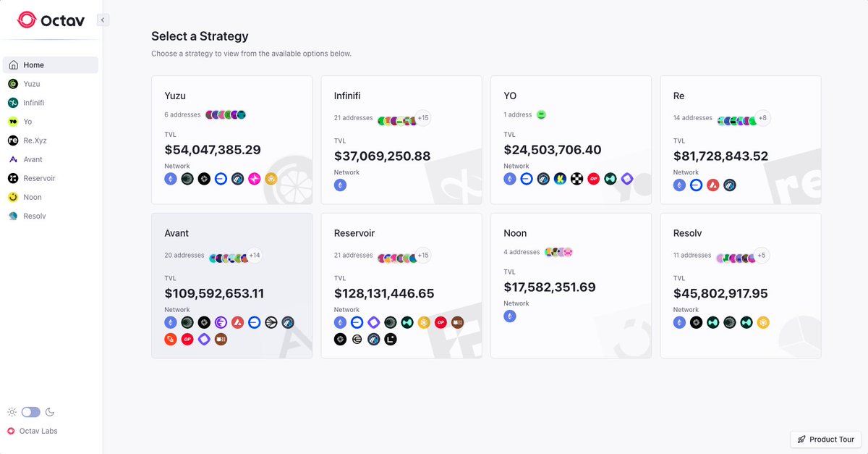This screenshot has height=454, width=868.
Task: Click the red OP icon on Avant card
Action: [x=187, y=339]
